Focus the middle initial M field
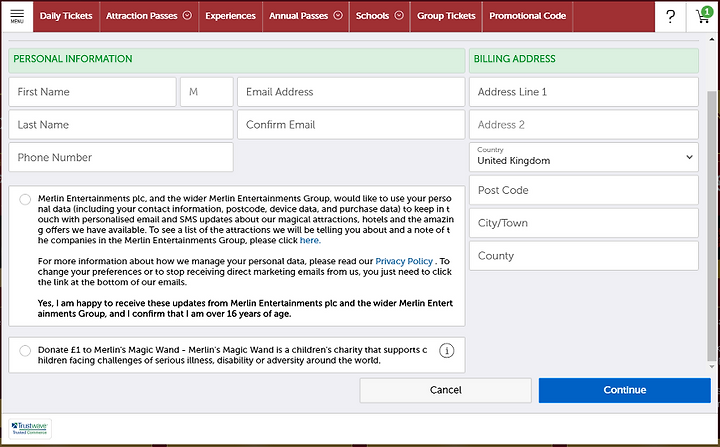The image size is (720, 447). tap(207, 92)
